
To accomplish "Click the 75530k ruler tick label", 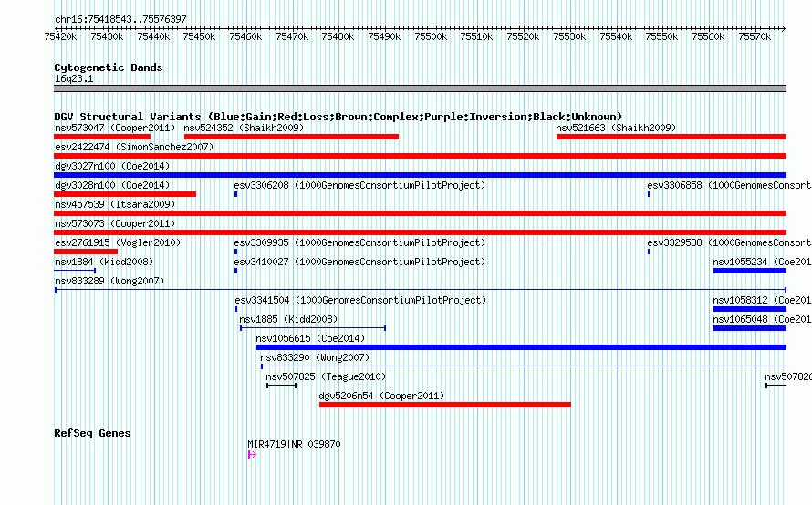I will (569, 36).
